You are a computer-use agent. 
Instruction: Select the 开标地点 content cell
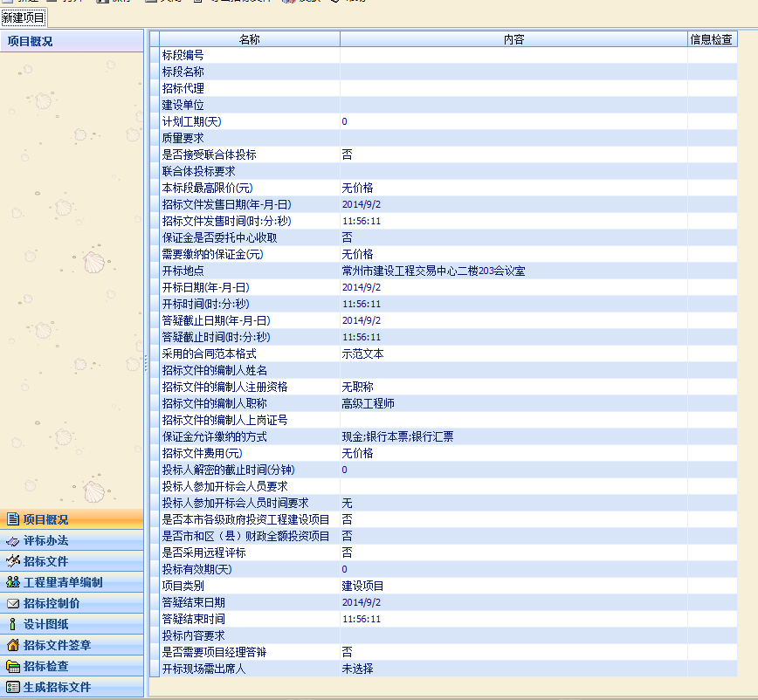click(513, 271)
